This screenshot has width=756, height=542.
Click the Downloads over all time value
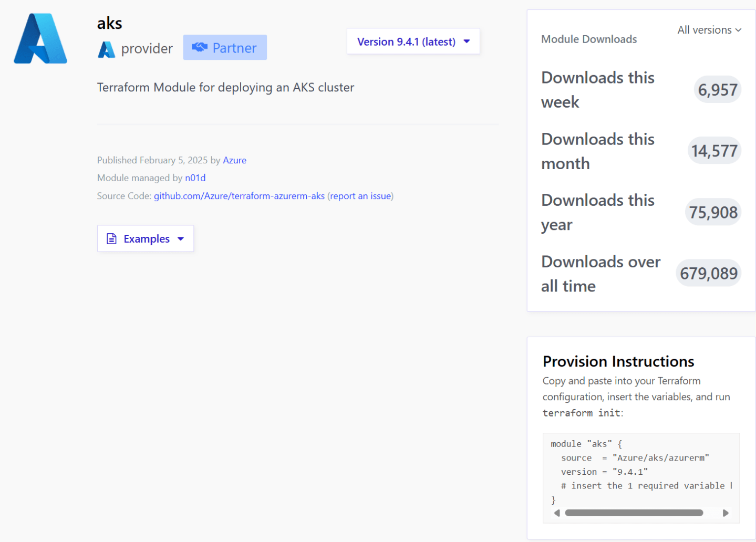(x=708, y=273)
